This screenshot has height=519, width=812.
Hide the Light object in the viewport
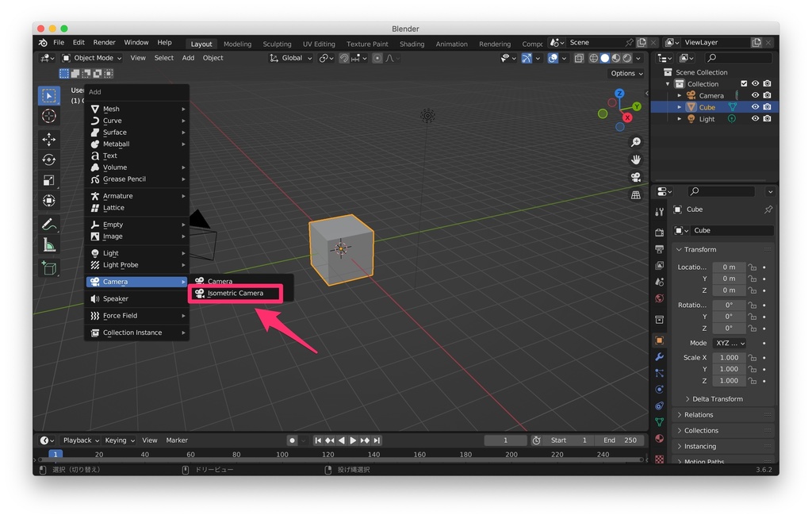tap(755, 117)
